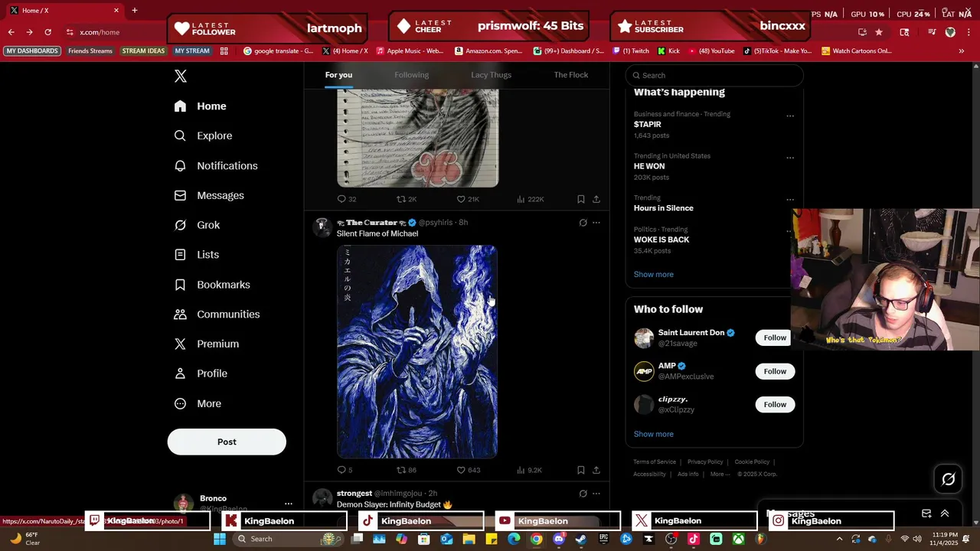980x551 pixels.
Task: Go back in browser history
Action: (11, 32)
